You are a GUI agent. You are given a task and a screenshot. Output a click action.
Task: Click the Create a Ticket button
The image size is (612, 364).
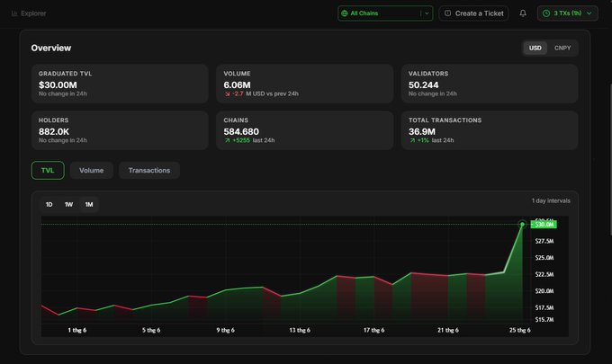pyautogui.click(x=473, y=13)
